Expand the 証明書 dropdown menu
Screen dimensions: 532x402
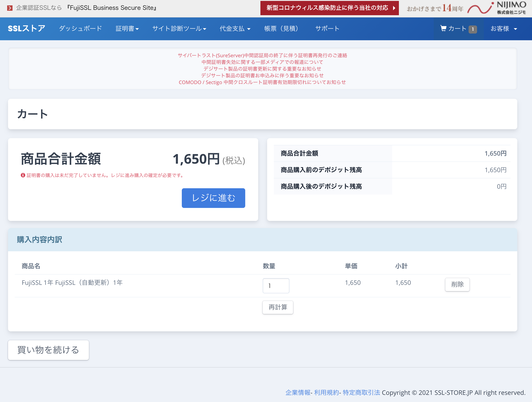(127, 28)
